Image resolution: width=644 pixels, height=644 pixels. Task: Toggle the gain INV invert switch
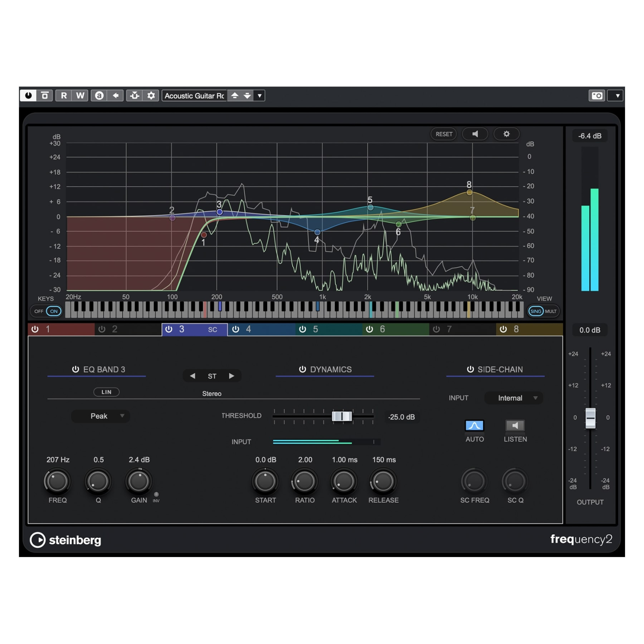(156, 494)
